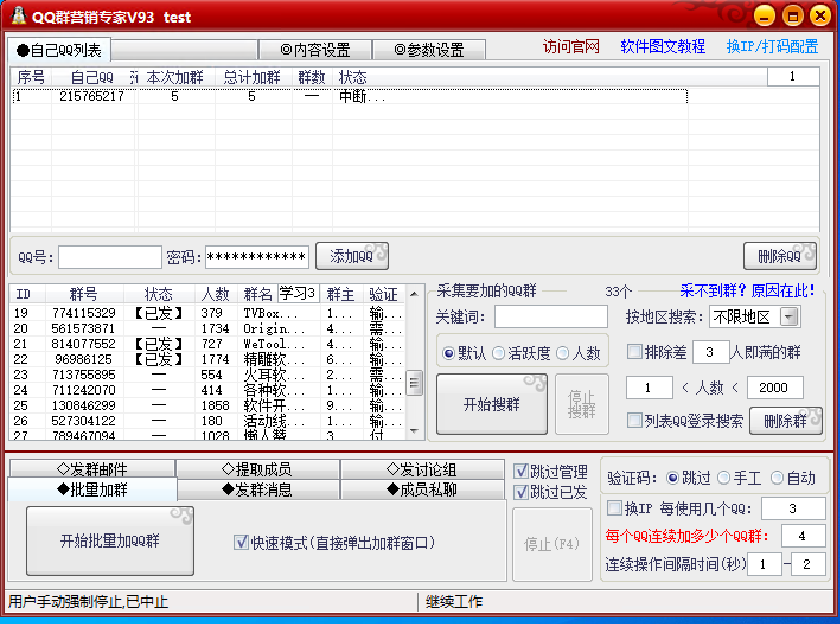Select QQ account row 215765217
The image size is (840, 624).
pos(350,96)
